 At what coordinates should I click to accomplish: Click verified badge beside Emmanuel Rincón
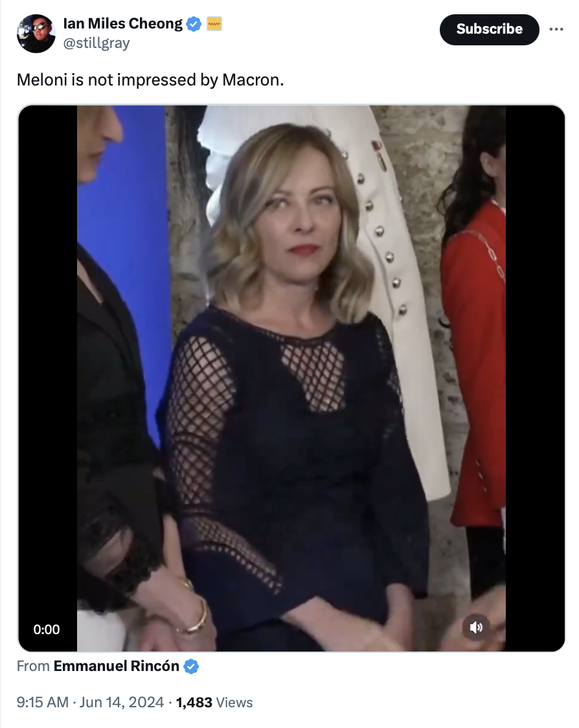click(191, 666)
